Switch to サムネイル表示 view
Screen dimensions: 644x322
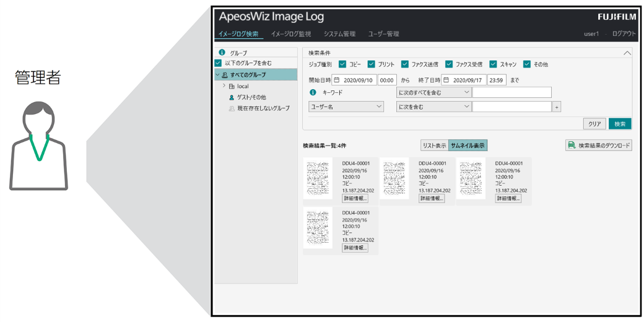point(468,146)
